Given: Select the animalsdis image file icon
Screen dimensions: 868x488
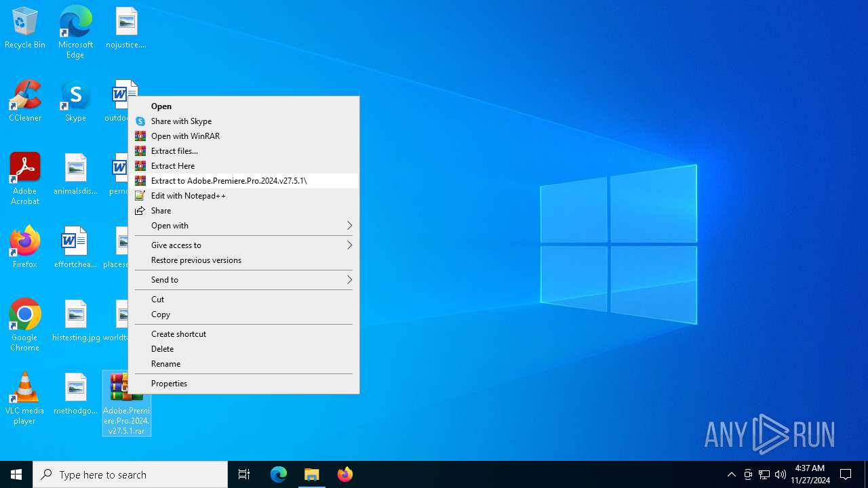Looking at the screenshot, I should (75, 174).
